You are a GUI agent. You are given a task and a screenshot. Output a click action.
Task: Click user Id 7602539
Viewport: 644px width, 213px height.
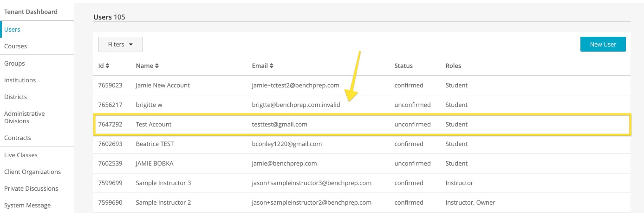click(x=110, y=163)
